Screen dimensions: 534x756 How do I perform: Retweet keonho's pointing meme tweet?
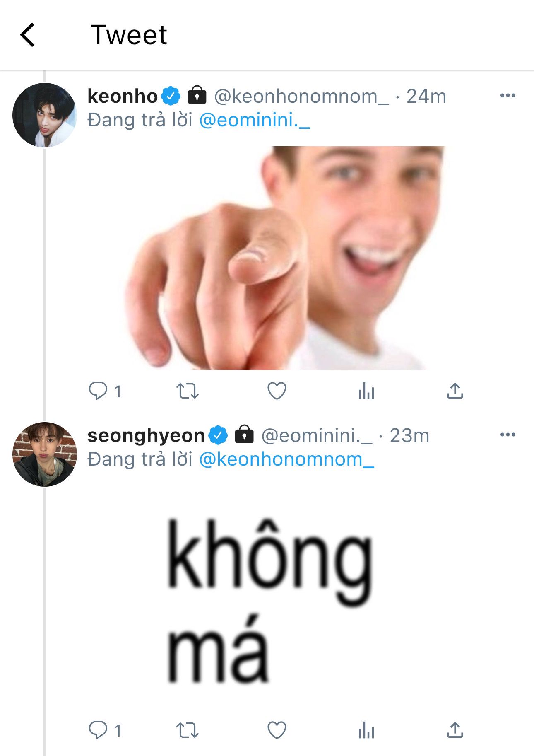point(188,391)
